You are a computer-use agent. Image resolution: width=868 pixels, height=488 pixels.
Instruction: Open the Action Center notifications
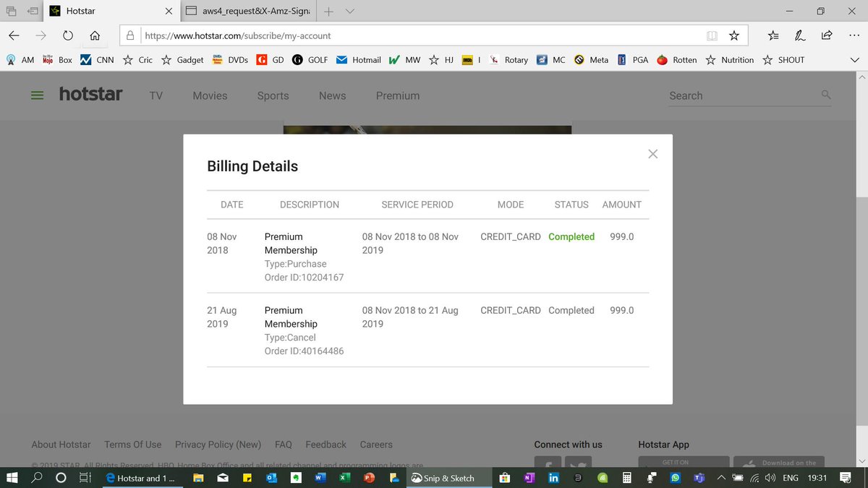[x=846, y=478]
